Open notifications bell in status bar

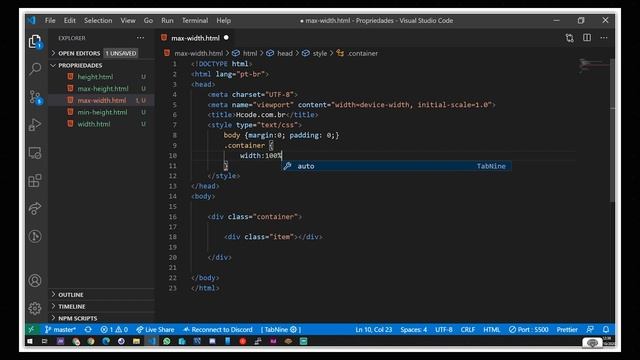(x=606, y=329)
